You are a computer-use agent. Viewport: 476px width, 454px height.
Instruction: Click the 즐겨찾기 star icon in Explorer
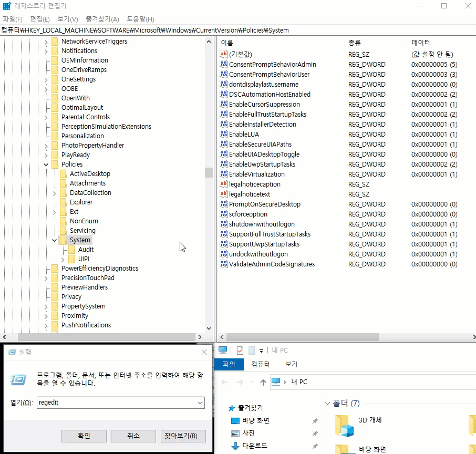(232, 408)
